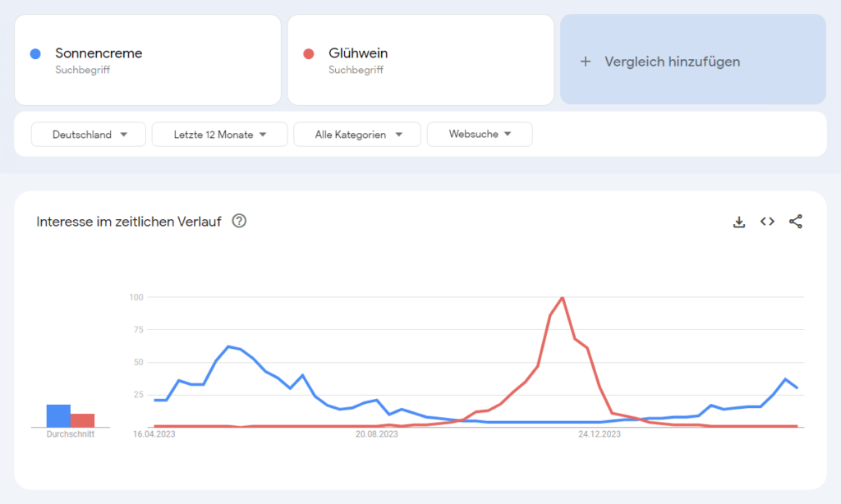
Task: Click the Sonnencreme search term card
Action: [148, 59]
